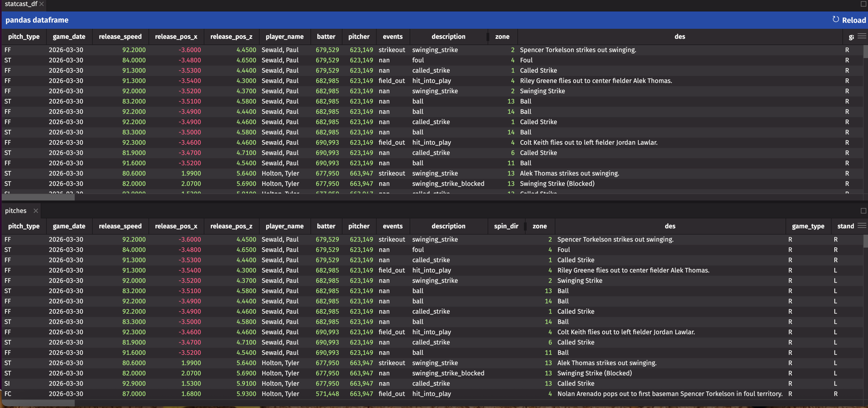The image size is (868, 408).
Task: Maximize the statcast_df panel
Action: [863, 4]
